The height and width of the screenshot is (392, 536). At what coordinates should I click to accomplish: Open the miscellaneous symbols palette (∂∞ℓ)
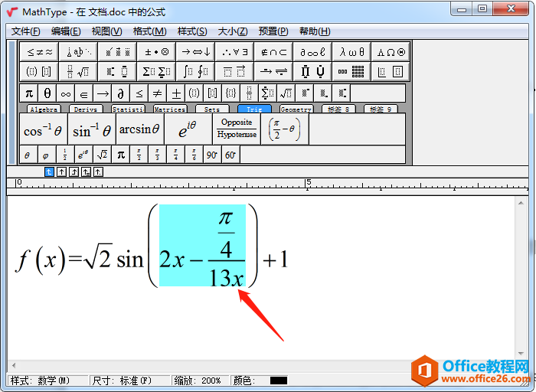pyautogui.click(x=312, y=52)
